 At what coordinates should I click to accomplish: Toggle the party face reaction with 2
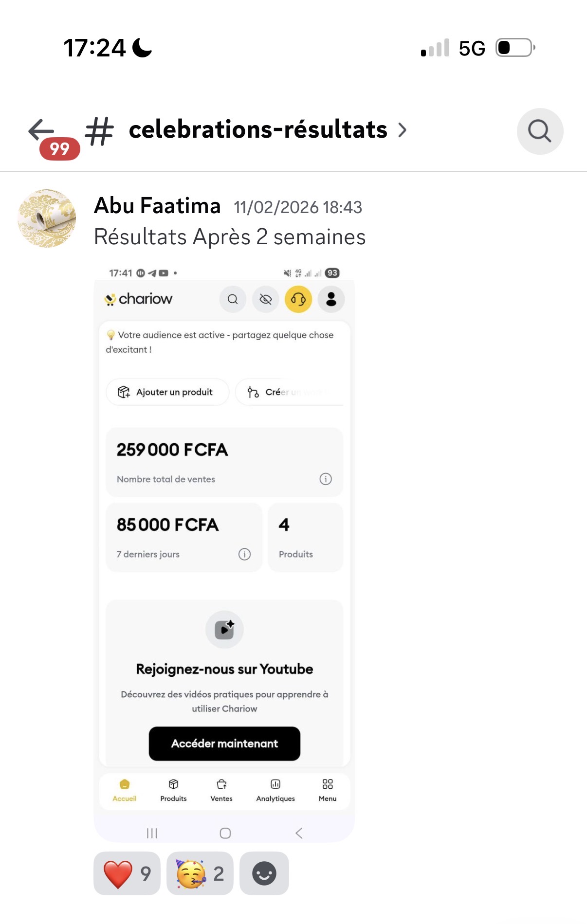pyautogui.click(x=200, y=873)
